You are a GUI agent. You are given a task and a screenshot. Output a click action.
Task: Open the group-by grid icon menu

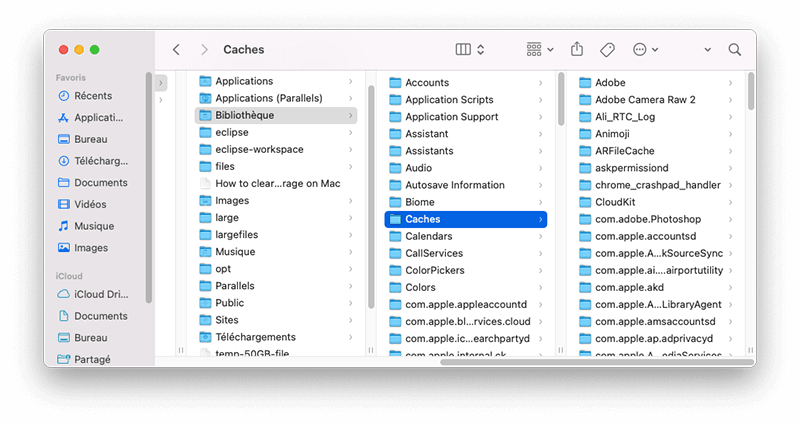[540, 49]
